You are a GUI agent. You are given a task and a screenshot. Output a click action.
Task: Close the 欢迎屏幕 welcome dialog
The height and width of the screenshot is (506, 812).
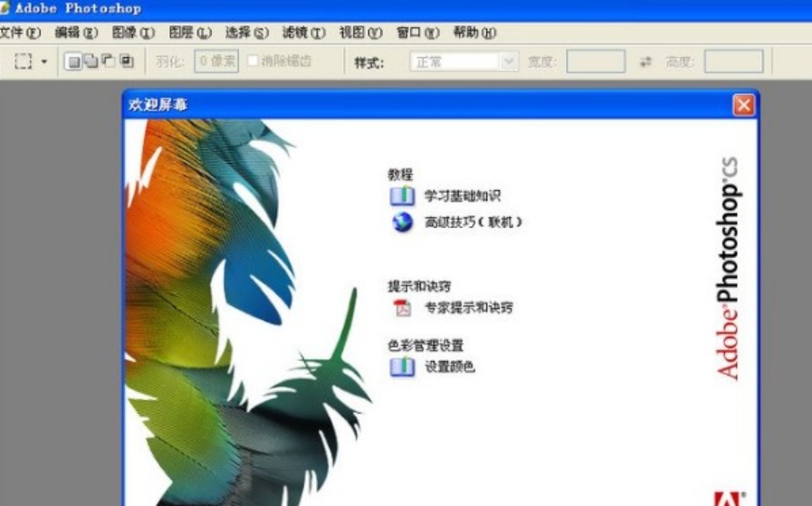(743, 105)
